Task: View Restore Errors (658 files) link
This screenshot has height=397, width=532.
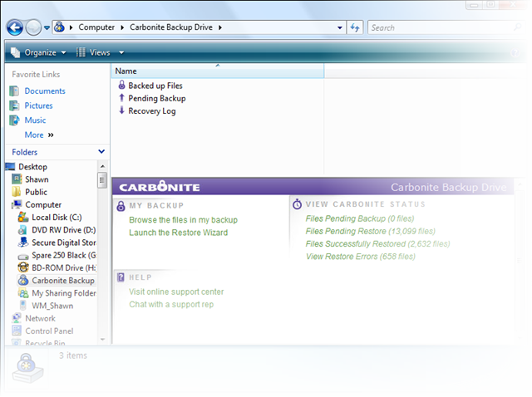Action: [x=360, y=257]
